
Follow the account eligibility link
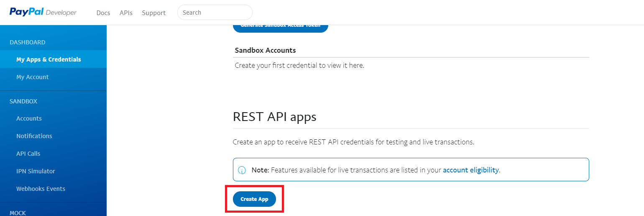pyautogui.click(x=471, y=170)
